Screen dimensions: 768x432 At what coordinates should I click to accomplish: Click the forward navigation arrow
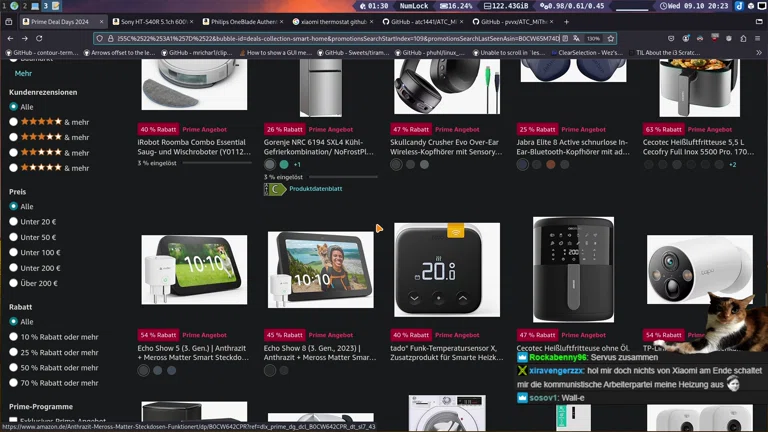pos(25,39)
